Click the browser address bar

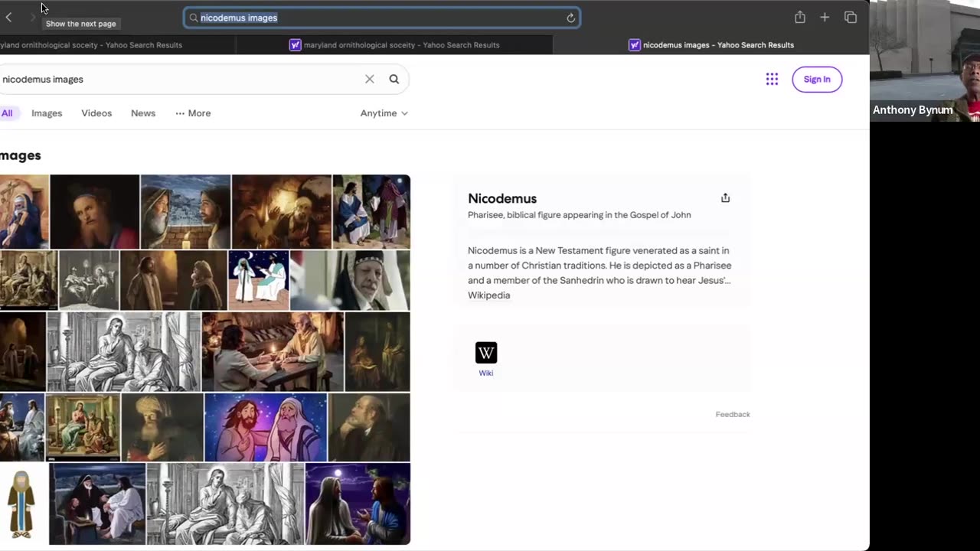pos(382,18)
